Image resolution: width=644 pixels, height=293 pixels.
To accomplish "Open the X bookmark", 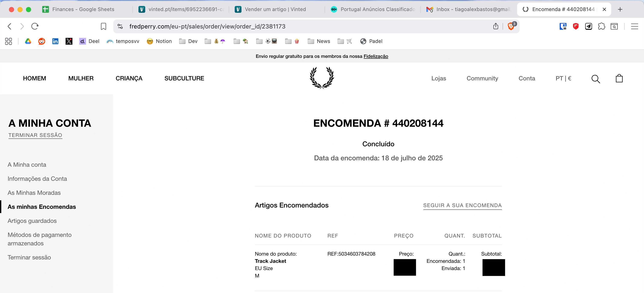I will (x=69, y=41).
